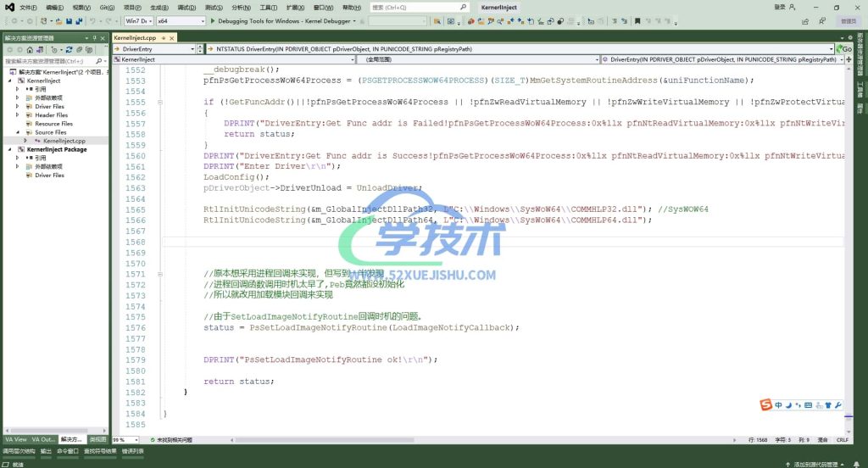Close the Solution Explorer panel
Viewport: 868px width, 468px height.
pos(103,37)
